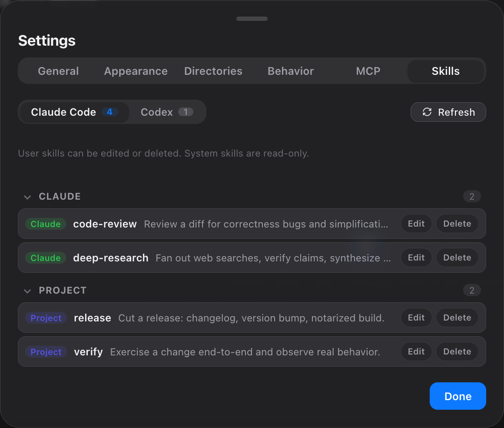Delete the deep-research skill
504x428 pixels.
(457, 257)
